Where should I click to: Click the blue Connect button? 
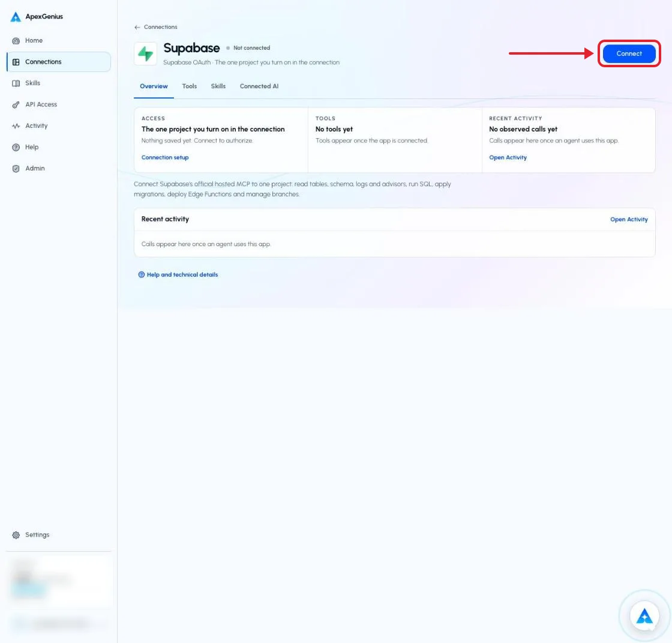(x=629, y=53)
